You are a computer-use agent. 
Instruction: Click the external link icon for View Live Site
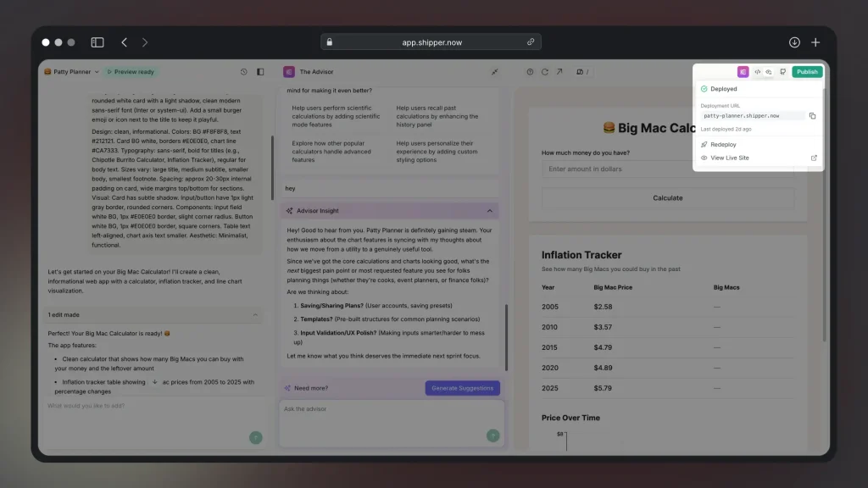814,158
